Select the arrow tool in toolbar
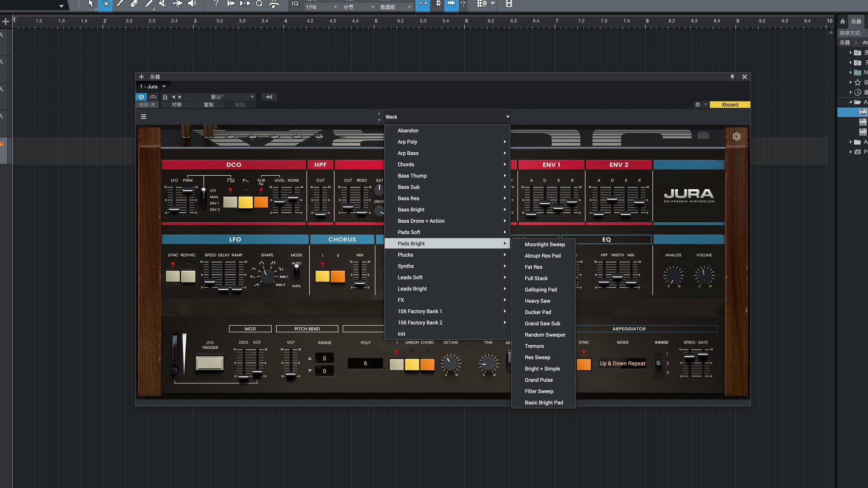Viewport: 868px width, 488px height. (91, 4)
